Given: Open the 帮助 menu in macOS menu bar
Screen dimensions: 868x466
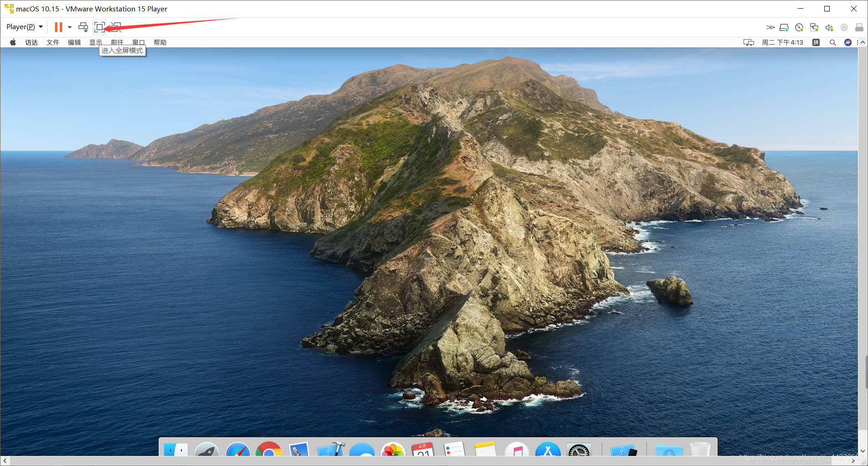Looking at the screenshot, I should click(160, 42).
